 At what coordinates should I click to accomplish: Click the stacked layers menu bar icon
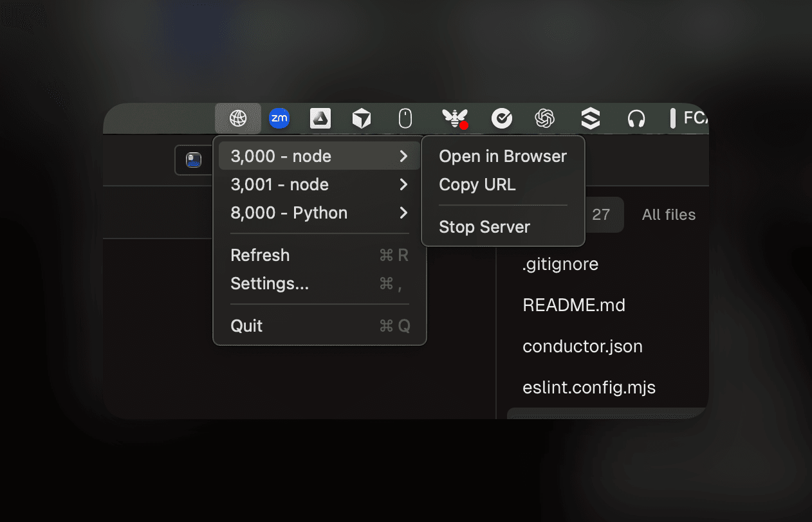click(590, 118)
